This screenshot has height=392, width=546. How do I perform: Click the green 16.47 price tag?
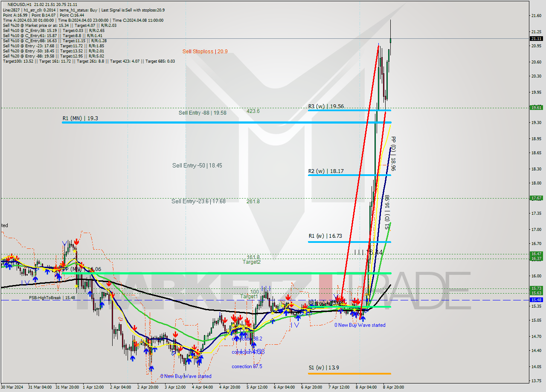(536, 254)
